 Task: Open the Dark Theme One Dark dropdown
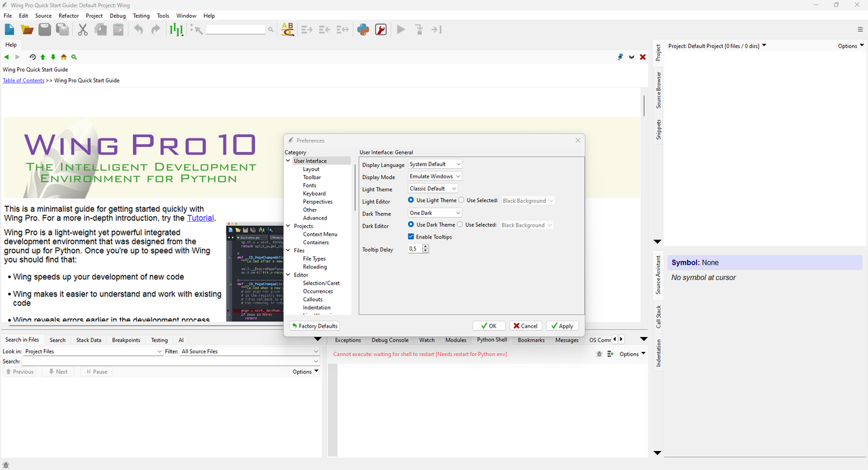pyautogui.click(x=435, y=213)
